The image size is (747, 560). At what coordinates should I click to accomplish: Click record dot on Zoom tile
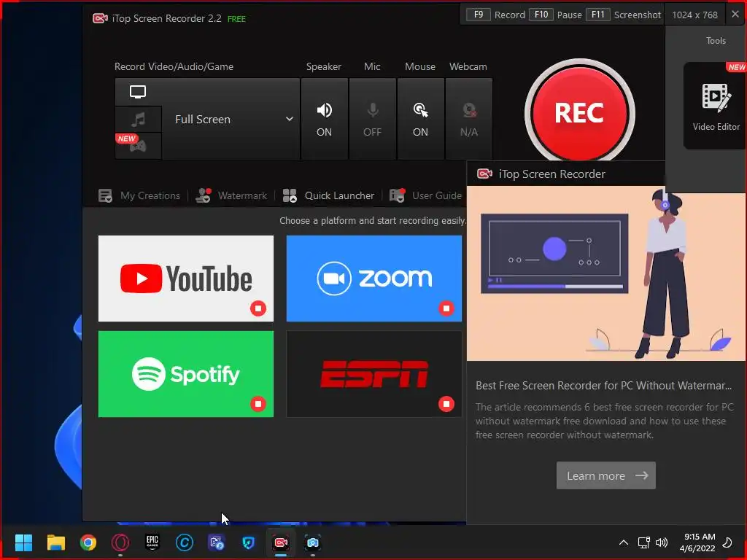click(446, 308)
